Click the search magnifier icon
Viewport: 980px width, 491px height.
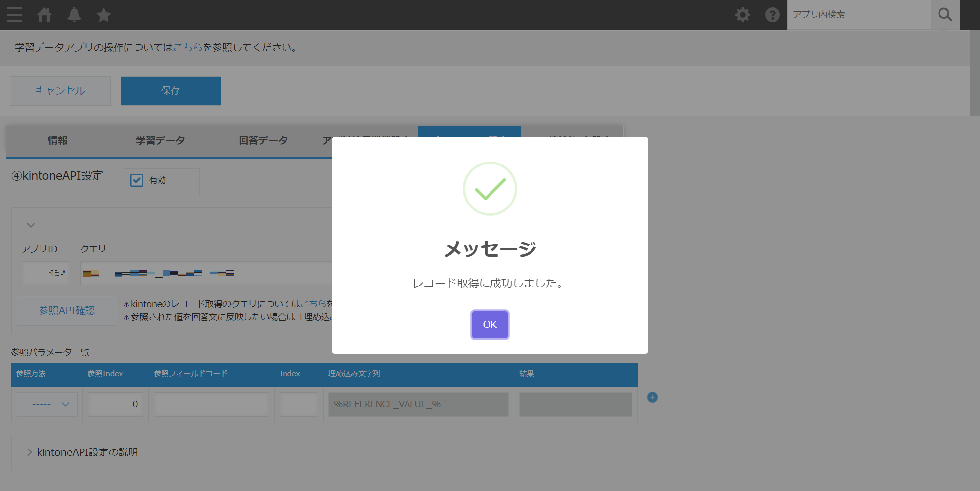pos(945,15)
